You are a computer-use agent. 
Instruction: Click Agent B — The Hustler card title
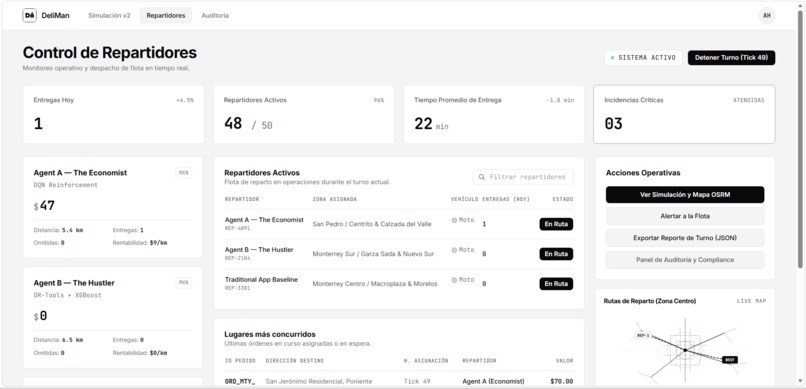coord(74,283)
